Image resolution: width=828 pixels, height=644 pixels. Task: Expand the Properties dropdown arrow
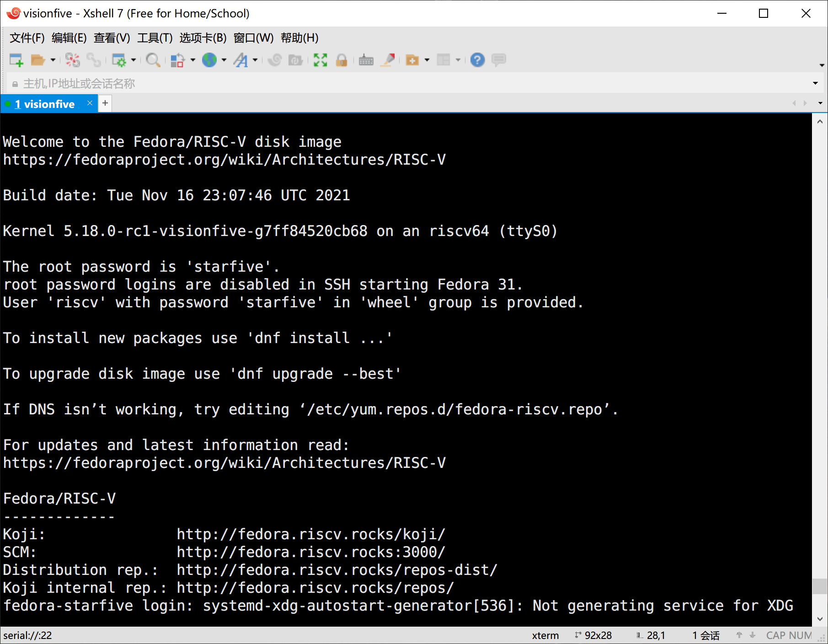(x=134, y=60)
